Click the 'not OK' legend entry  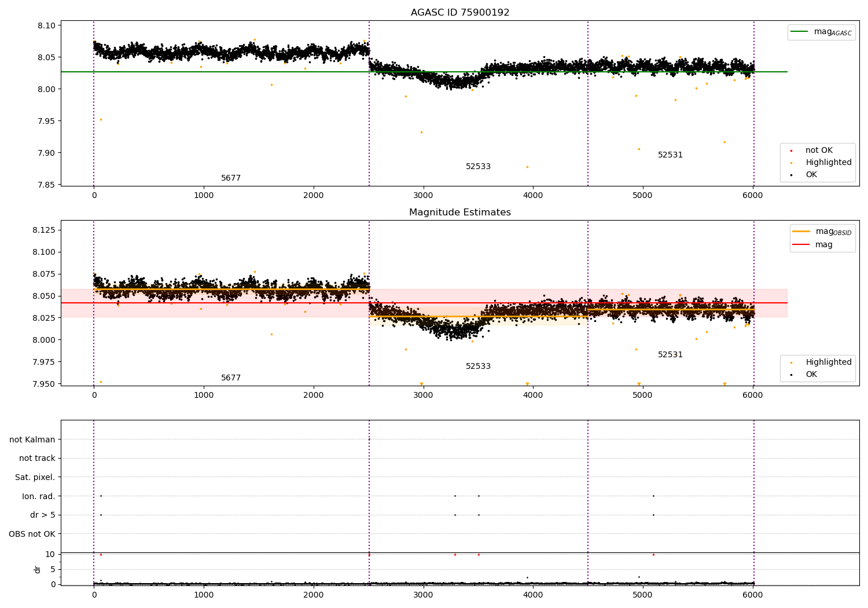tap(819, 151)
